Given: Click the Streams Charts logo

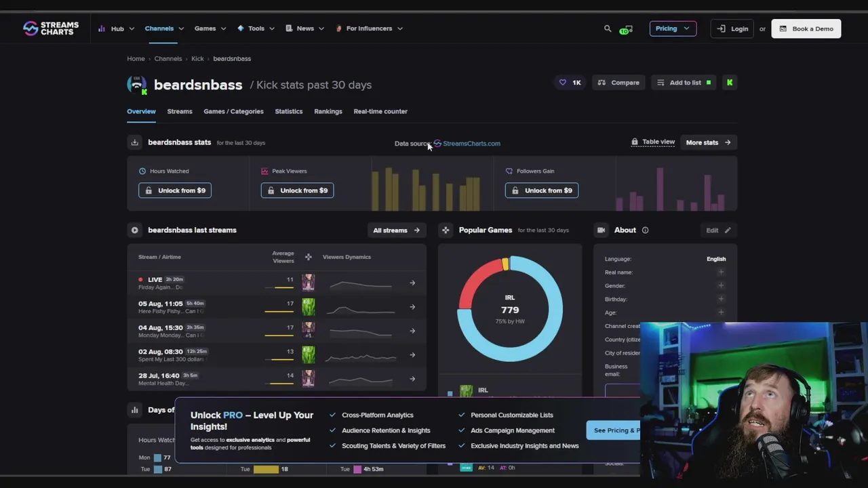Looking at the screenshot, I should point(51,28).
